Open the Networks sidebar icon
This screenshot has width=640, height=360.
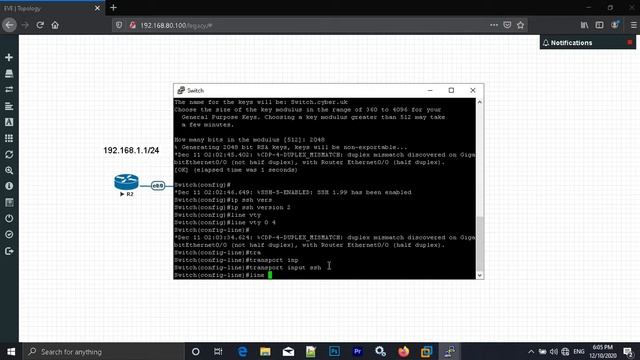[x=9, y=90]
